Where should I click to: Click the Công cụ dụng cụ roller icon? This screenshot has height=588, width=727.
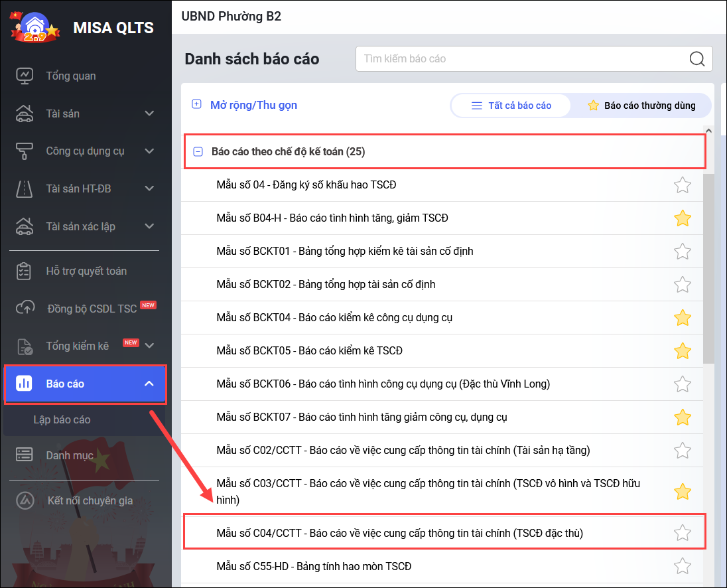coord(24,151)
